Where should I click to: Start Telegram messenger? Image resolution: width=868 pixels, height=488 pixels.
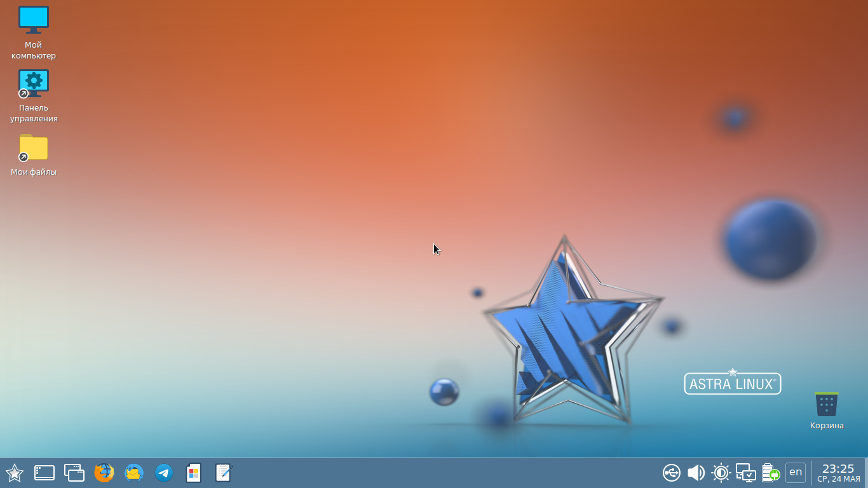tap(163, 473)
